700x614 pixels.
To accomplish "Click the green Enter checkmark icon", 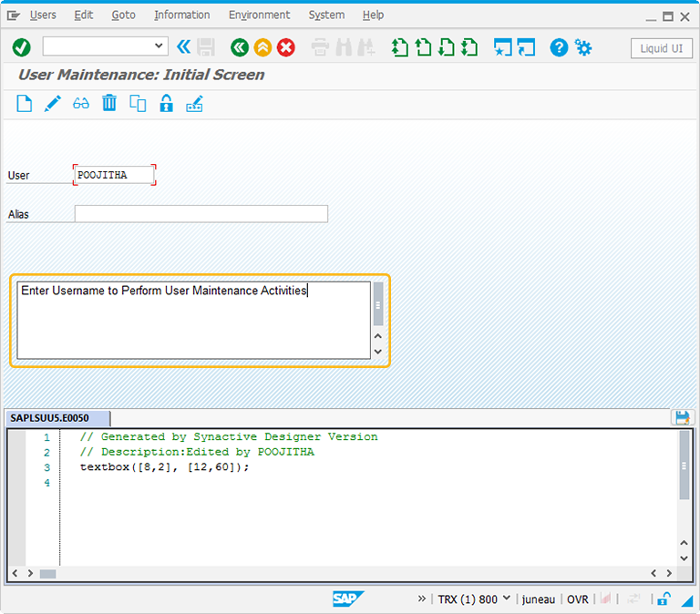I will (x=22, y=47).
